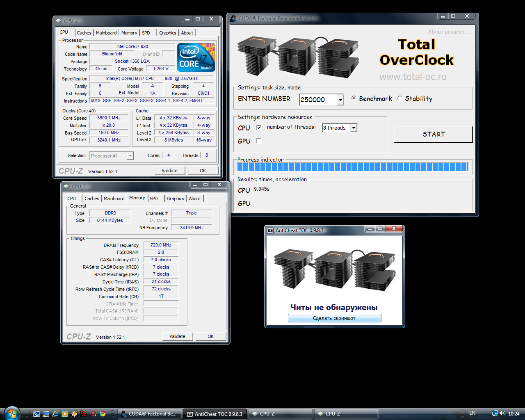
Task: Open About tab in CPU-Z processor window
Action: coord(187,33)
